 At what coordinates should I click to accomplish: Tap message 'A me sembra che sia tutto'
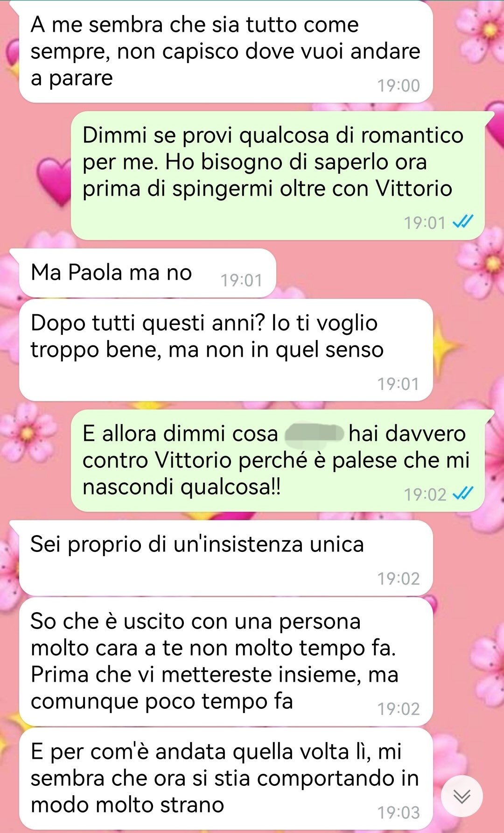point(226,51)
